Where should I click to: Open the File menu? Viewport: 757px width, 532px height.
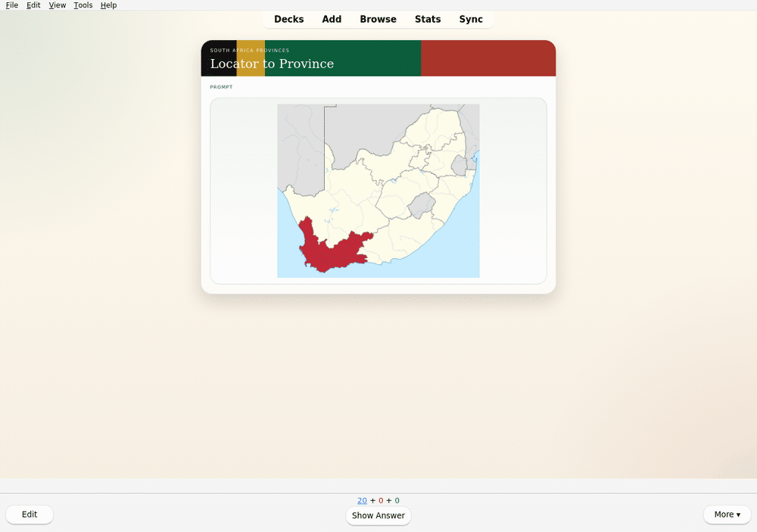tap(11, 5)
